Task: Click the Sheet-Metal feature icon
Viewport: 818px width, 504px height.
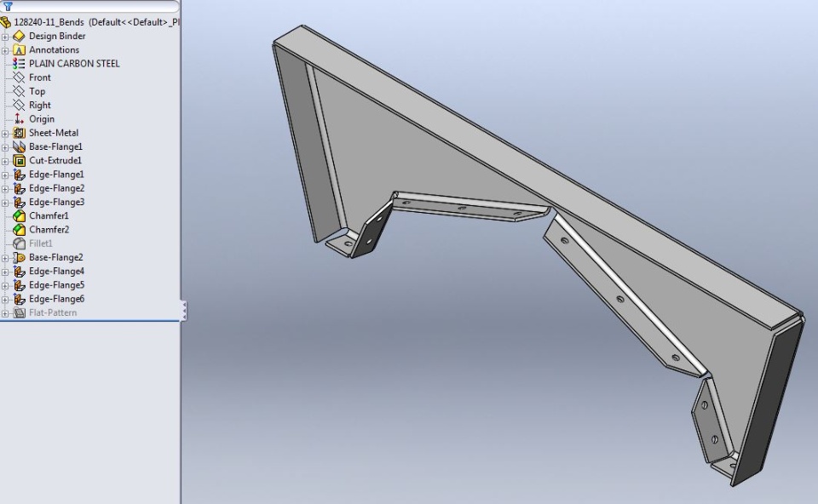Action: 19,133
